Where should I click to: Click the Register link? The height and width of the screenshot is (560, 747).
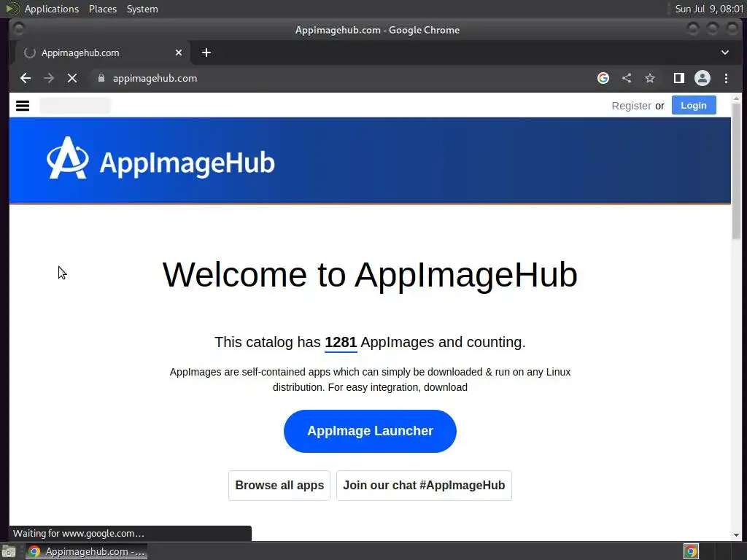point(631,106)
